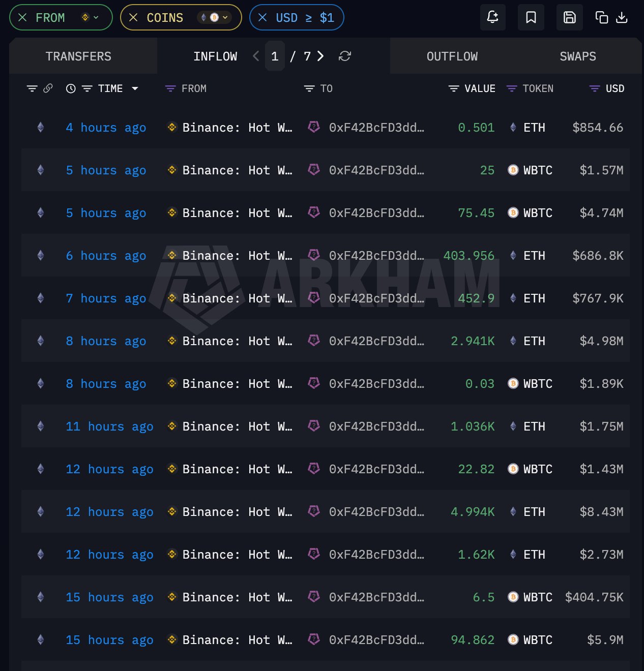Open the FROM column filter
This screenshot has height=671, width=644.
coord(170,88)
